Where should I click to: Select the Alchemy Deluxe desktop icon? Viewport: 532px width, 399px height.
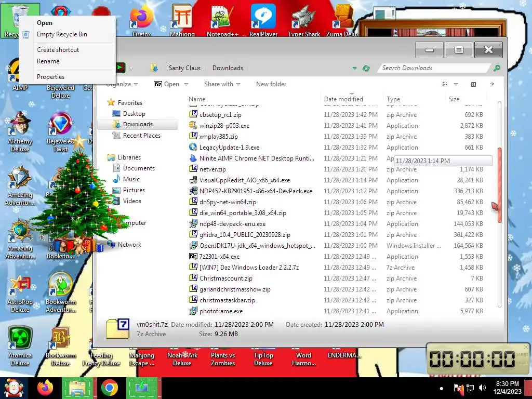(20, 131)
